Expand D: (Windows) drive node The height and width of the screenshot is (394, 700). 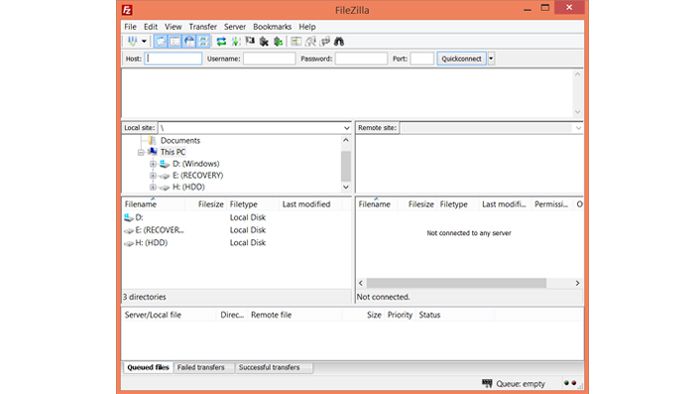(153, 164)
